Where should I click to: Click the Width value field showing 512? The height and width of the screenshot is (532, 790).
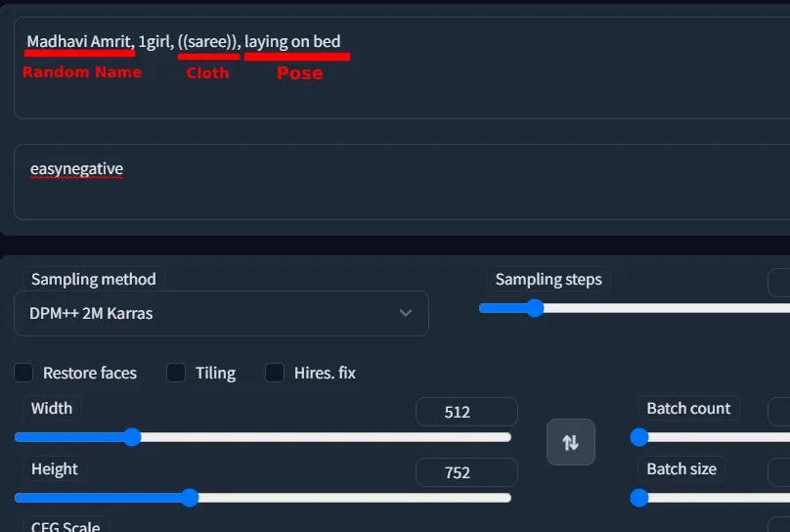tap(466, 412)
